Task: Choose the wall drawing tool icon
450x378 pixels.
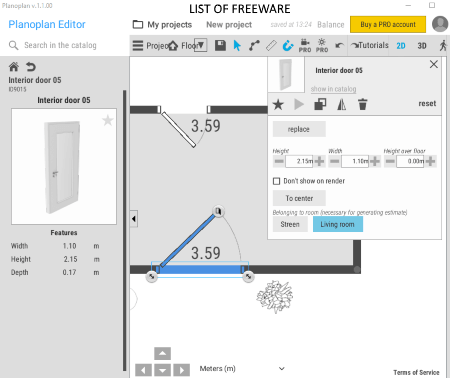Action: pos(254,45)
